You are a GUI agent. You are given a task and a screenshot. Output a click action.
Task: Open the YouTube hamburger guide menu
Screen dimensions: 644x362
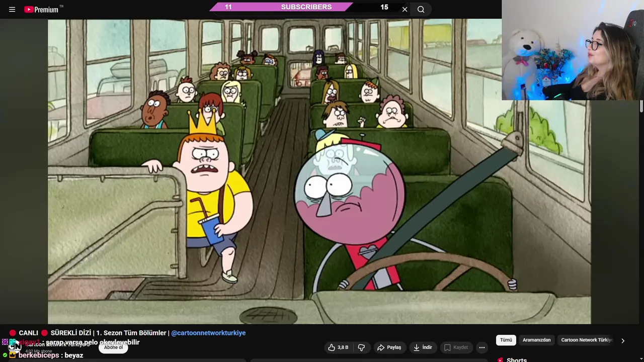pyautogui.click(x=12, y=10)
